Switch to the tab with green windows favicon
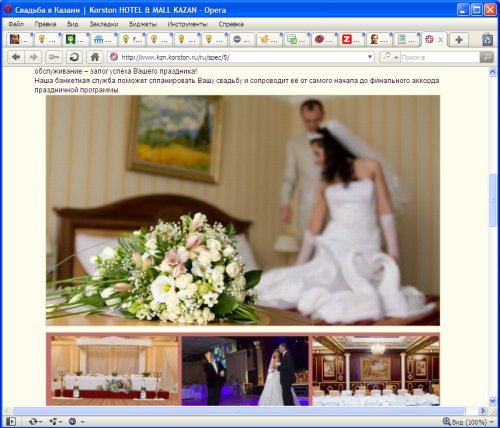 [297, 40]
